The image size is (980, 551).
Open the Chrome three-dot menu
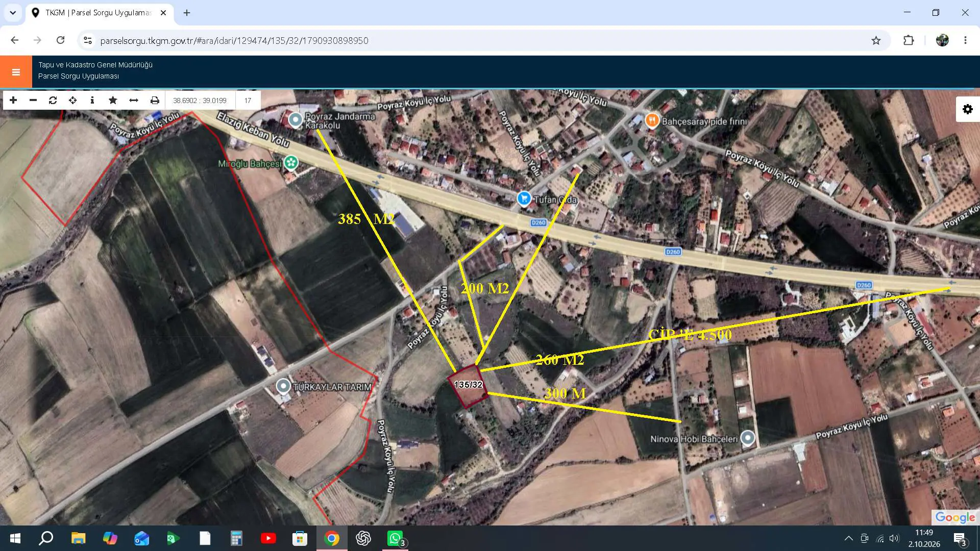[x=965, y=40]
